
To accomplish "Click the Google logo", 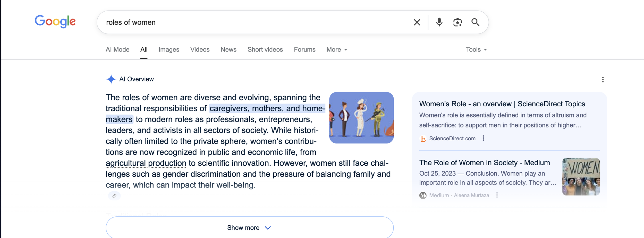I will click(x=55, y=21).
